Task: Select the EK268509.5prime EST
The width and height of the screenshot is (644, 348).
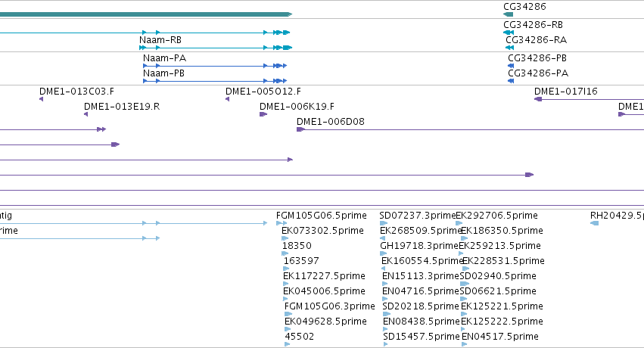Action: click(x=421, y=231)
